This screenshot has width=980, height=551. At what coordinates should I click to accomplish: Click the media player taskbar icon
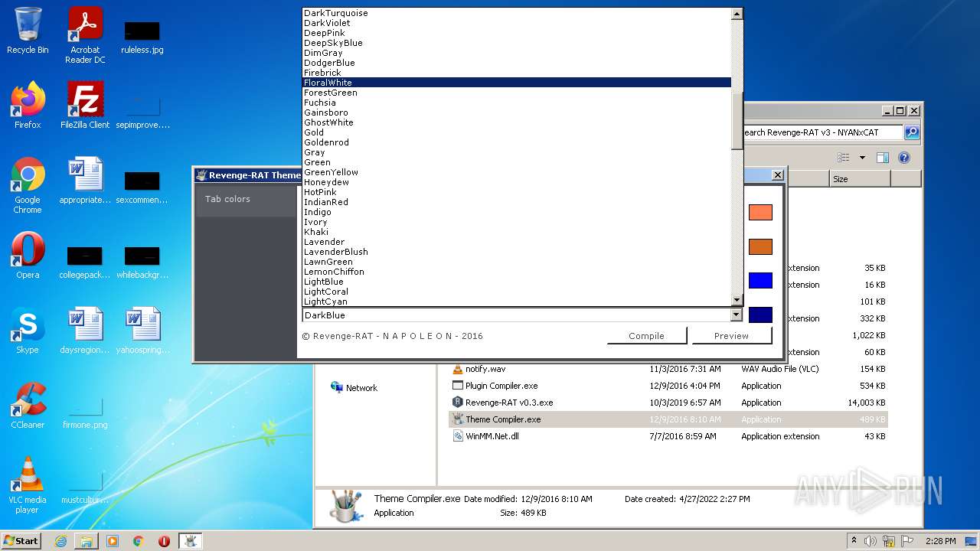[113, 541]
